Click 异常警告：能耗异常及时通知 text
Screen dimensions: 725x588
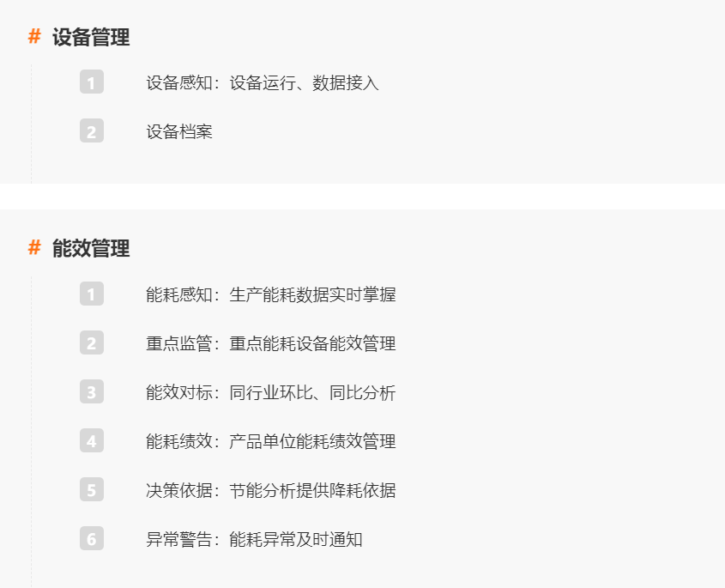pos(254,540)
